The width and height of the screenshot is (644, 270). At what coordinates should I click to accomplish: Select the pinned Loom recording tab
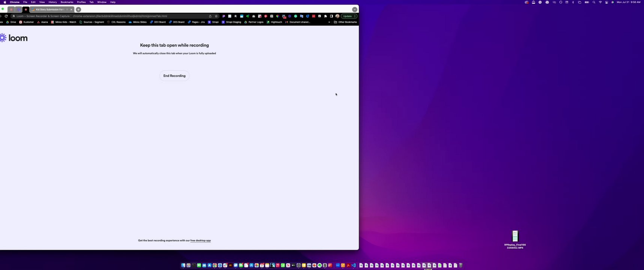[x=26, y=9]
